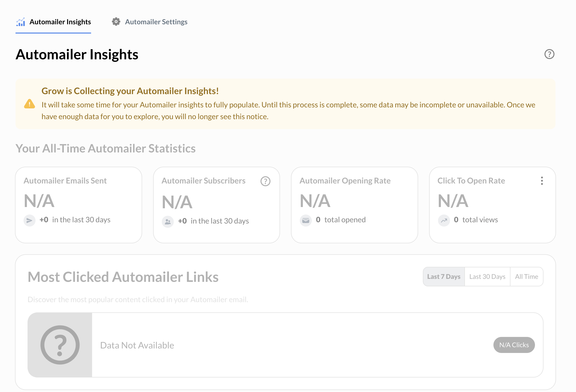The image size is (576, 392).
Task: Select the All Time range option
Action: click(526, 277)
